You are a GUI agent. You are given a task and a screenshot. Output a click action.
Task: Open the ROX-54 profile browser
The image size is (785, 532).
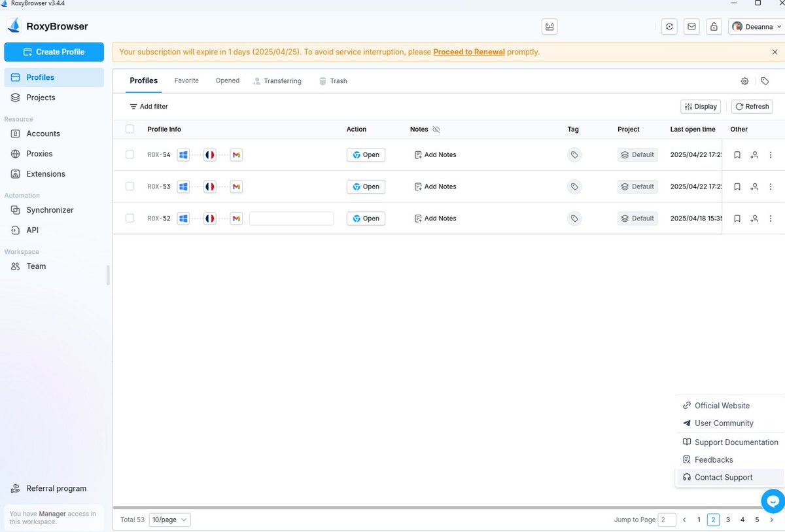click(366, 155)
